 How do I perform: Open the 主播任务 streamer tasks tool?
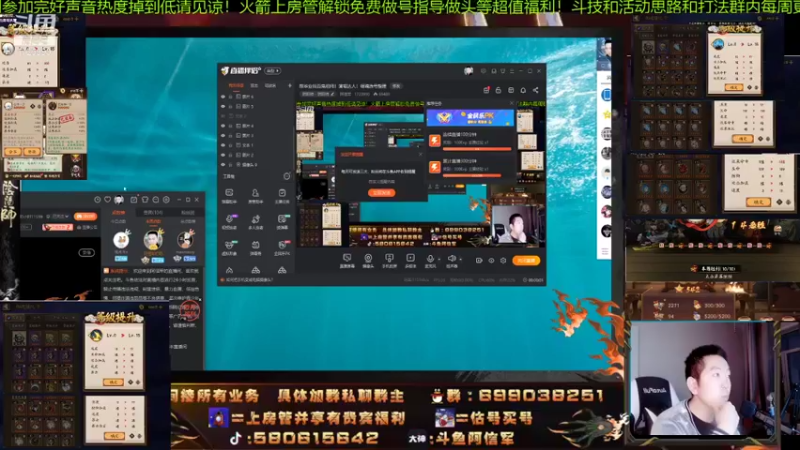coord(282,195)
